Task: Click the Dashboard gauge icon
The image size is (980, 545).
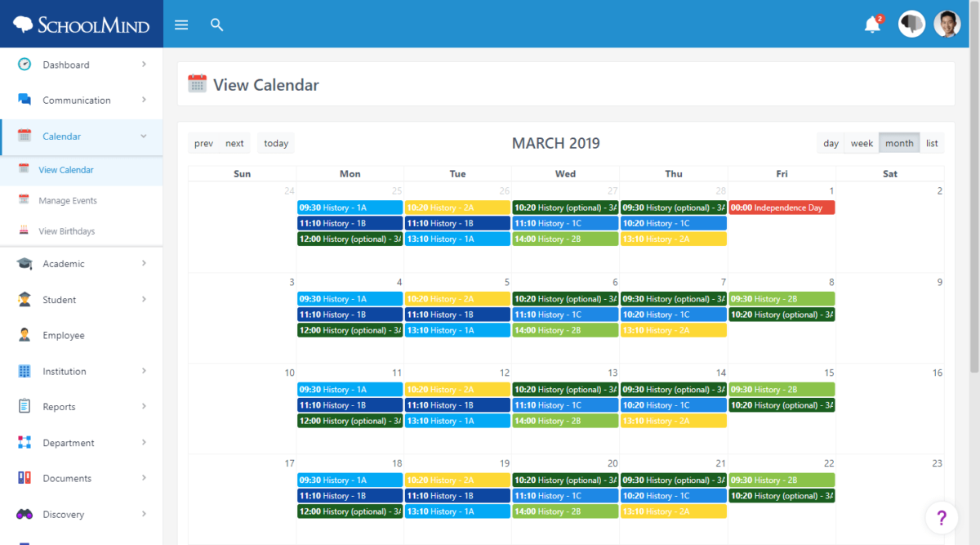Action: [x=24, y=65]
